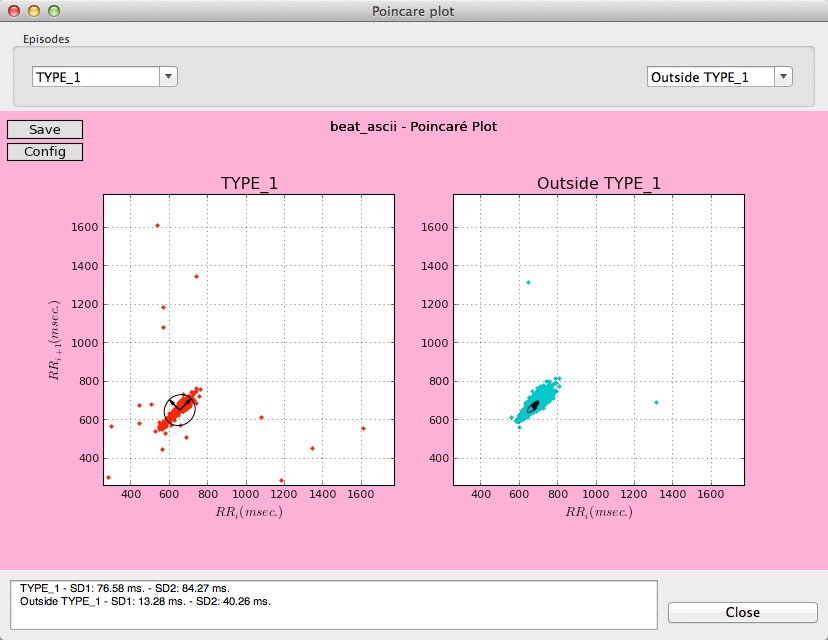The image size is (828, 640).
Task: Click the small ellipse in cyan cluster
Action: click(533, 406)
